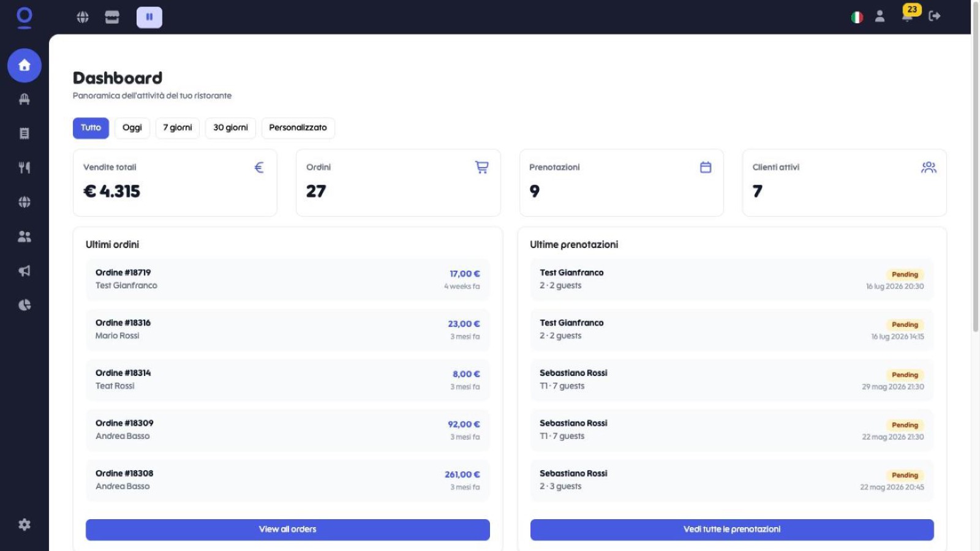Click the View all orders button
The width and height of the screenshot is (980, 551).
click(288, 530)
